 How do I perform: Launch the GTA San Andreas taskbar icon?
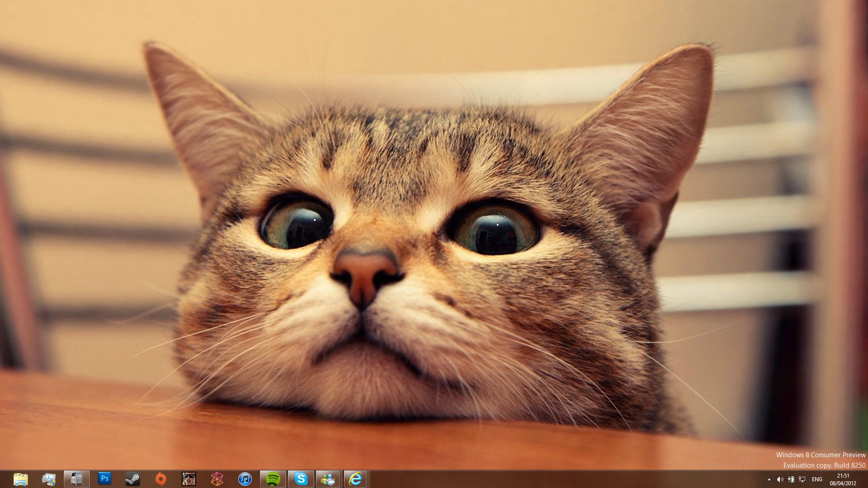pyautogui.click(x=189, y=479)
